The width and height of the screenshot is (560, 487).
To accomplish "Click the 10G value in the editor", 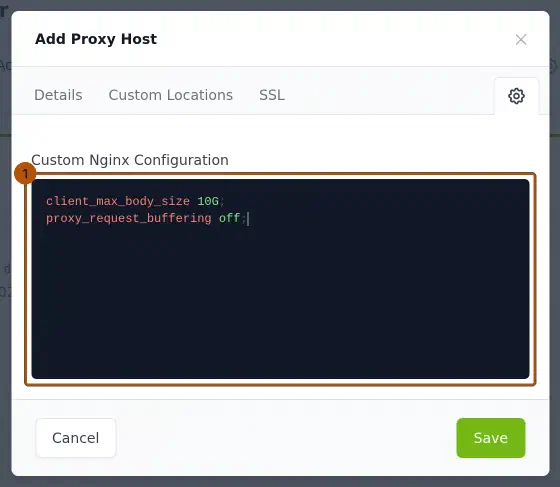I will tap(208, 201).
